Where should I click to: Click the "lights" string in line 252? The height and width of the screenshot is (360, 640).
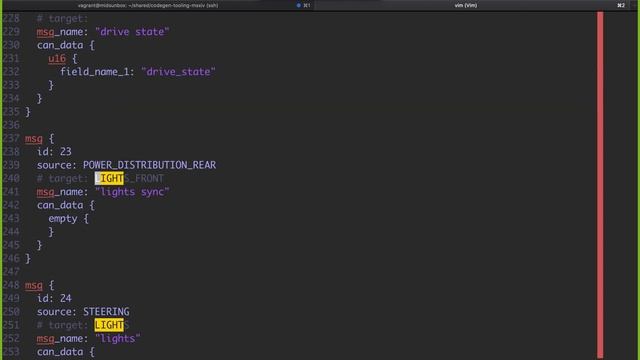point(118,338)
